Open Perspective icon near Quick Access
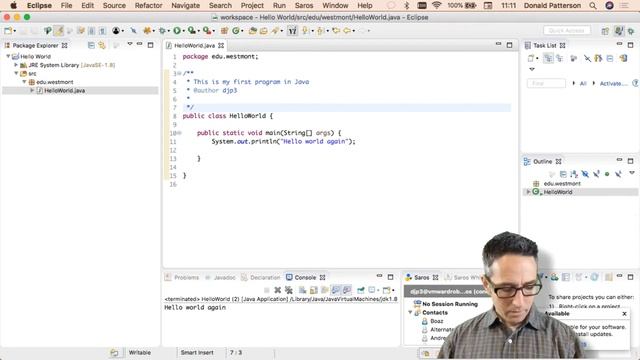This screenshot has height=360, width=640. pyautogui.click(x=605, y=31)
